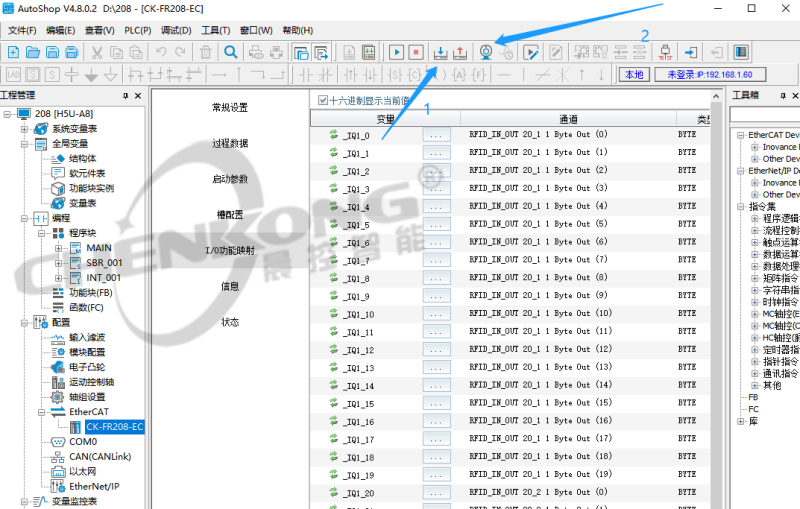Click the upload from PLC icon
The width and height of the screenshot is (800, 509).
pyautogui.click(x=460, y=52)
